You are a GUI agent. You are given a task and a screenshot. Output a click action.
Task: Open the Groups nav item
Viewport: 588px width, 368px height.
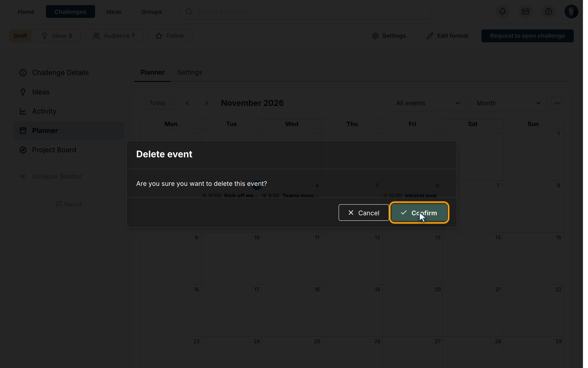[x=152, y=11]
